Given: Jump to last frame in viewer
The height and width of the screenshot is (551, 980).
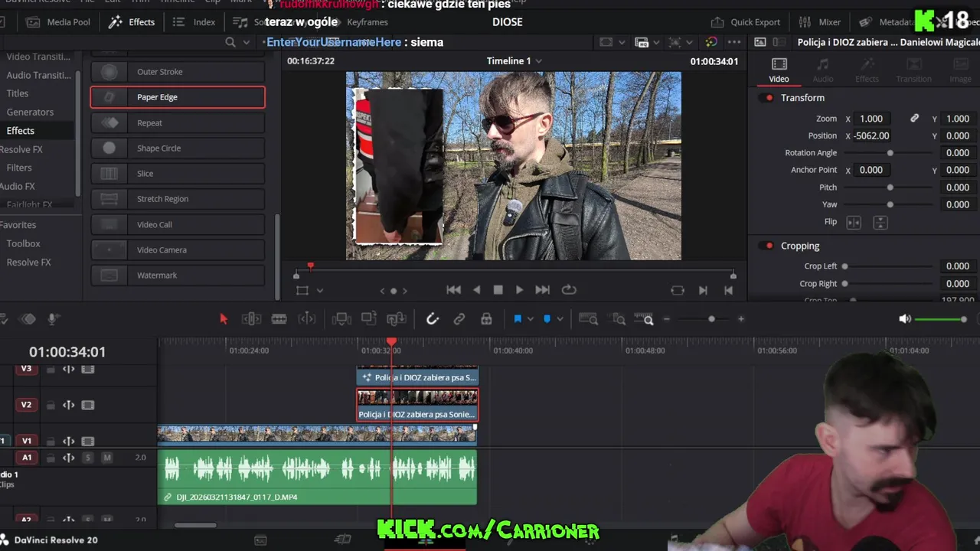Looking at the screenshot, I should (543, 290).
